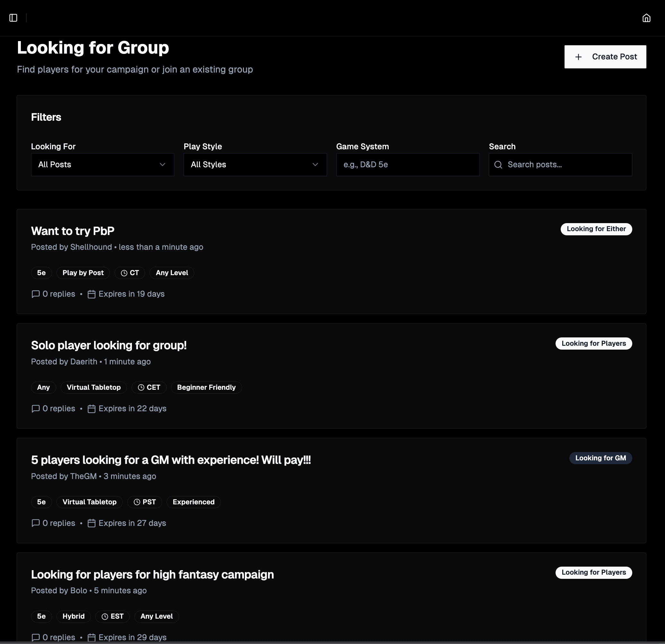Click the 'Any' tag on Solo player post

(43, 387)
